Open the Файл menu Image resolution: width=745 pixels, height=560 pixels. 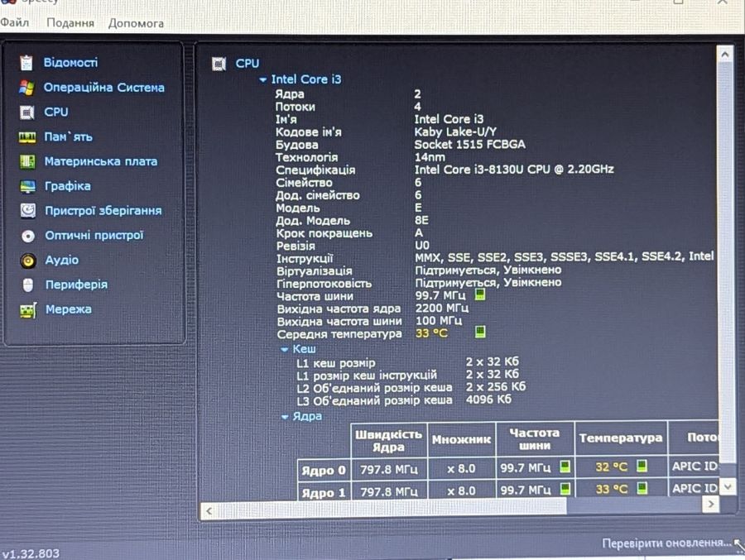tap(15, 22)
